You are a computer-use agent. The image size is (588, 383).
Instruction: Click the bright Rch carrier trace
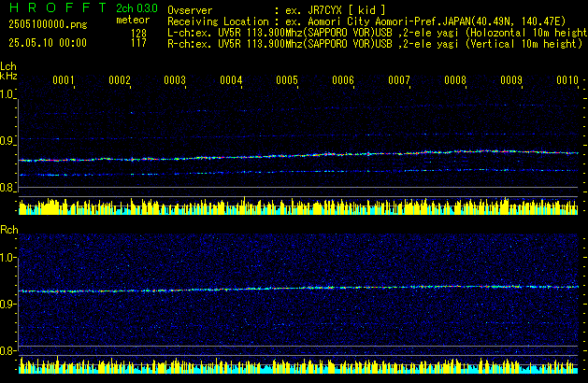coord(298,289)
